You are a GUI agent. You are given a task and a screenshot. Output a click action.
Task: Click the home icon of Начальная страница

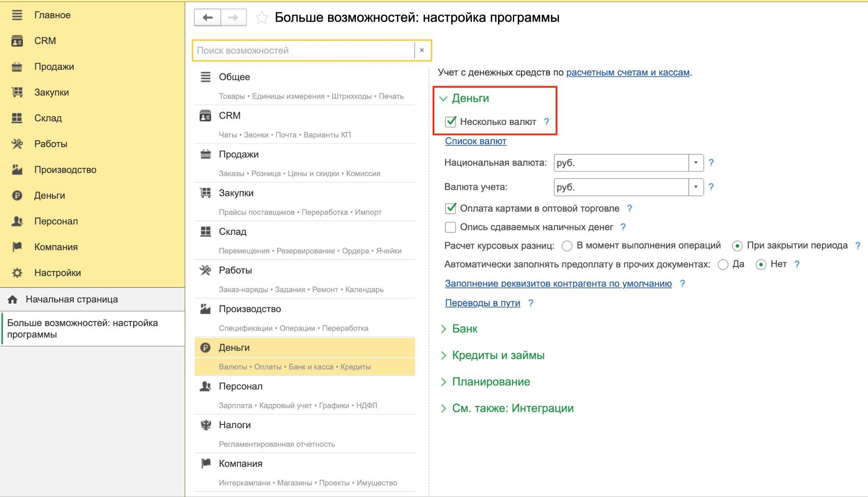click(x=13, y=299)
